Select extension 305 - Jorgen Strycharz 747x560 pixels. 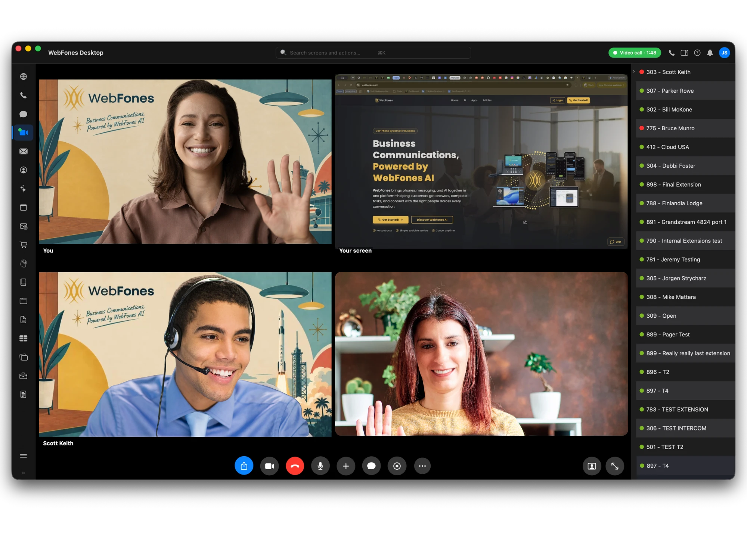tap(685, 278)
